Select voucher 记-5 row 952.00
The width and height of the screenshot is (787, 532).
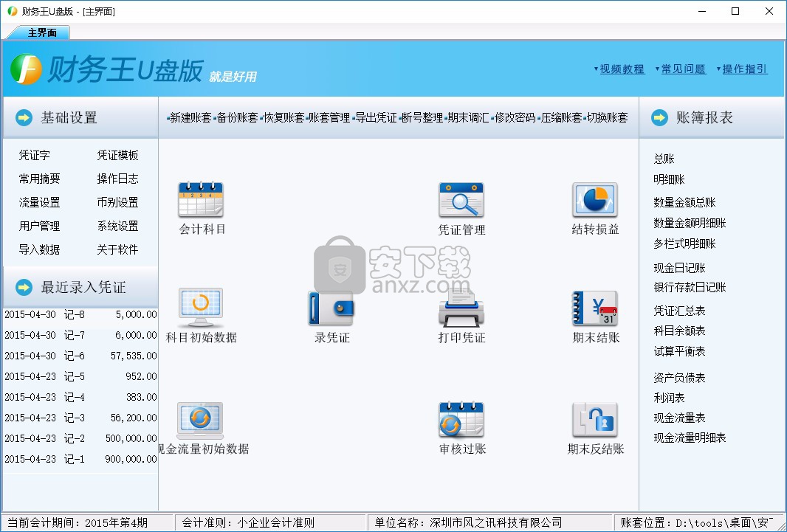[80, 376]
